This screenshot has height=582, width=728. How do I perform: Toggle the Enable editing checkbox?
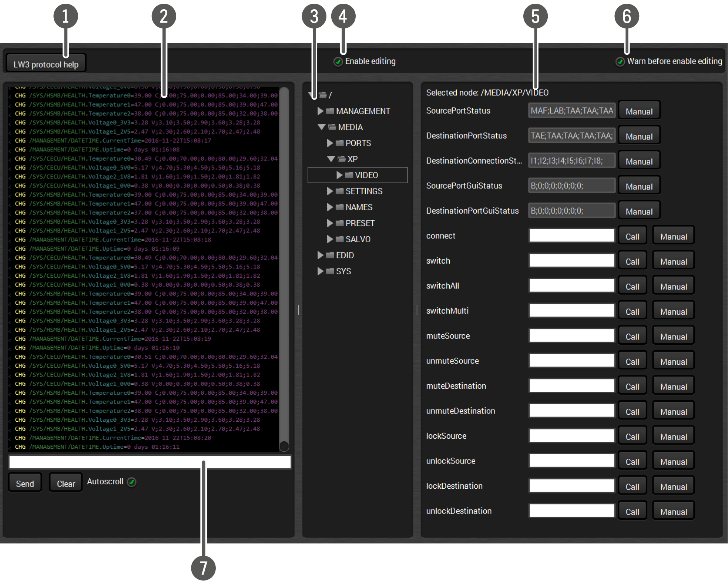[x=338, y=62]
